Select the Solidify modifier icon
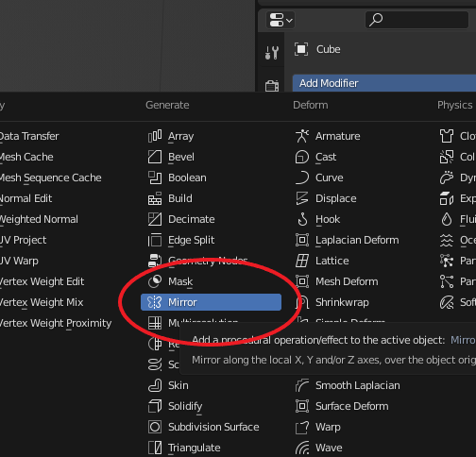The image size is (476, 457). (x=155, y=406)
